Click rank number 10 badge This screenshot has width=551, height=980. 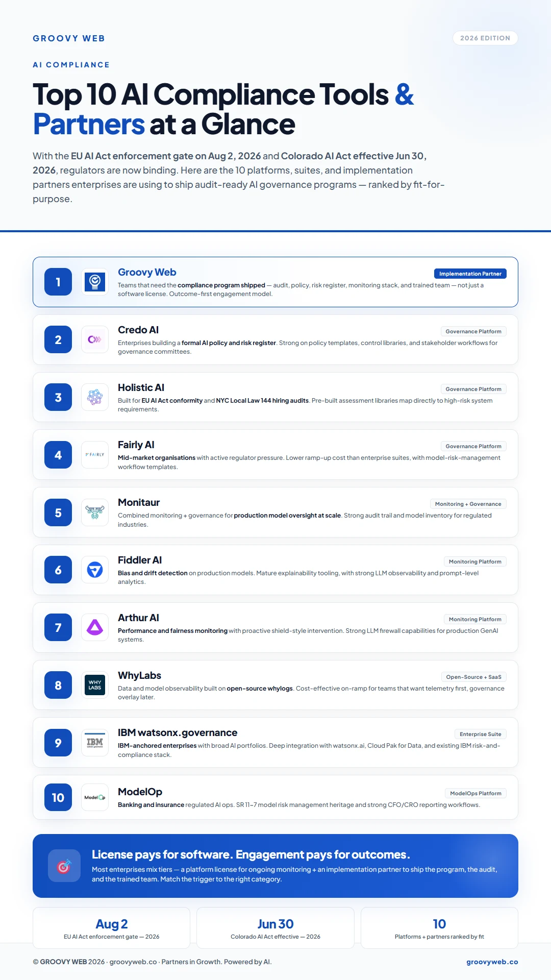[x=58, y=797]
